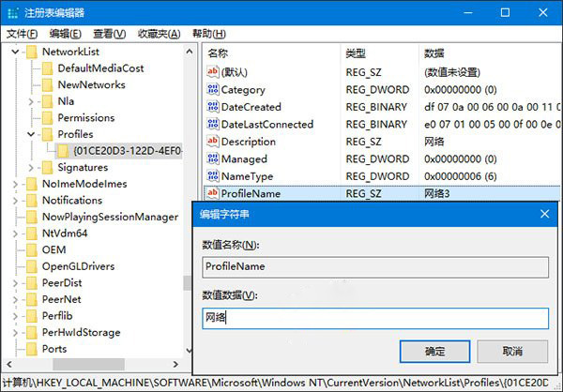
Task: Select the DefaultMediaCost folder icon
Action: 48,68
